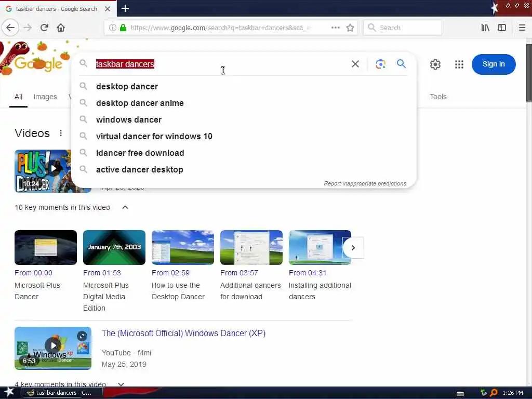Search by image with camera icon

point(380,64)
